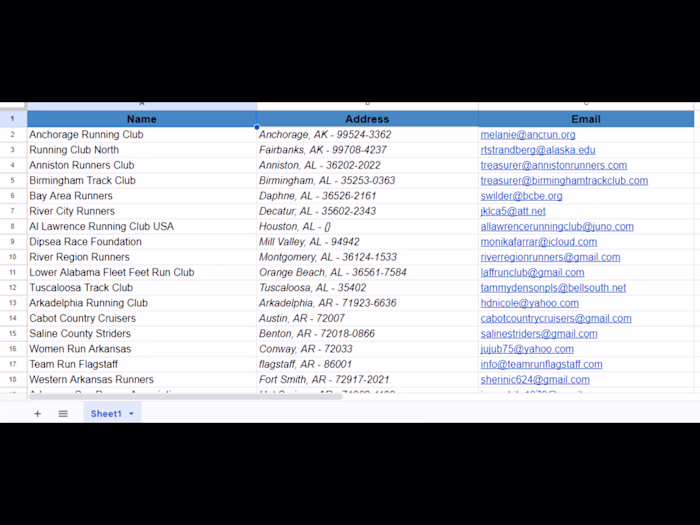700x525 pixels.
Task: Open the riverregionrunners@gmail.com link
Action: [x=550, y=257]
